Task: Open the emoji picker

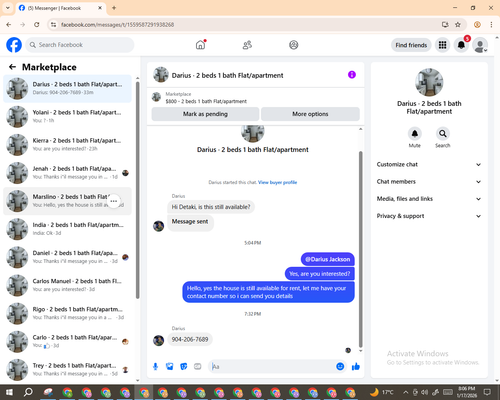Action: [340, 367]
